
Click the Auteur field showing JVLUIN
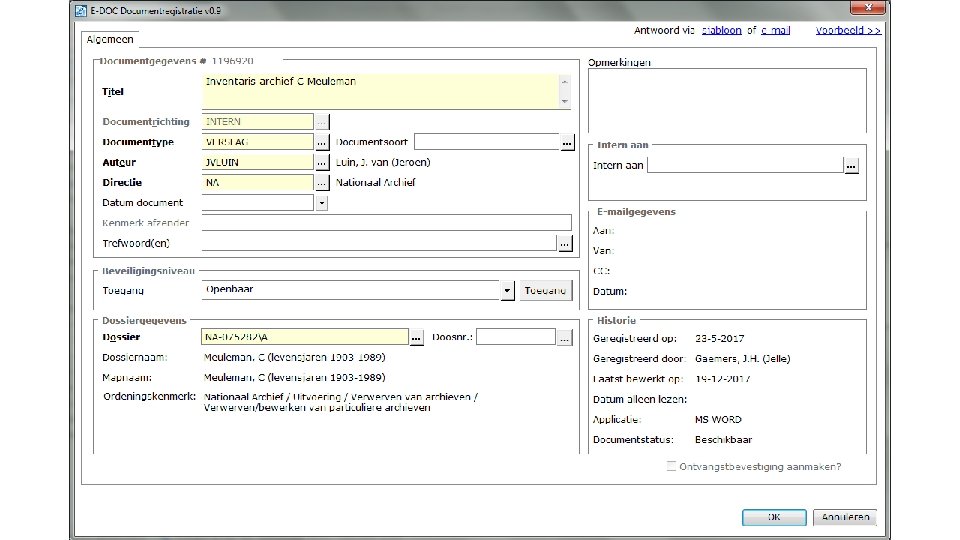258,162
